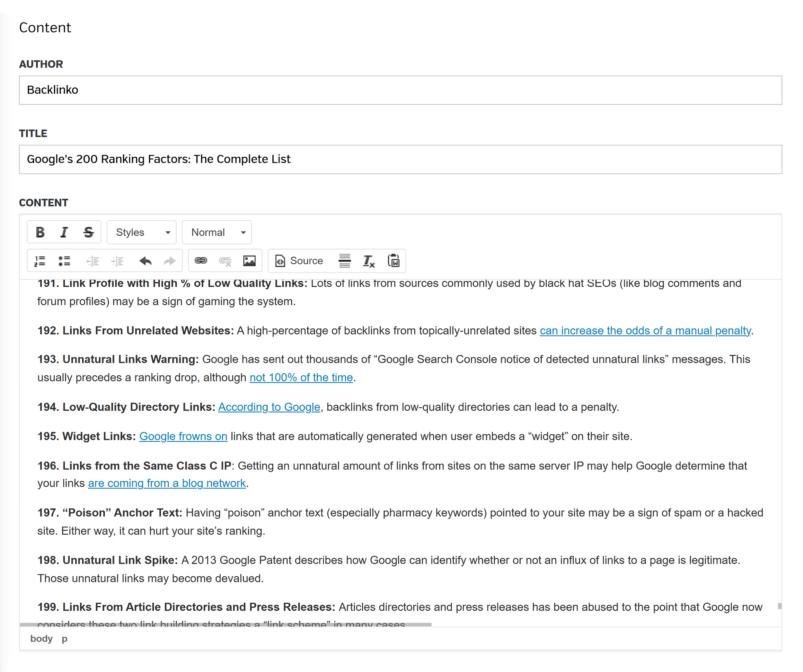Click '199. Links From Article Directories and Press Releases:' text
Viewport: 803px width, 672px height.
tap(186, 607)
